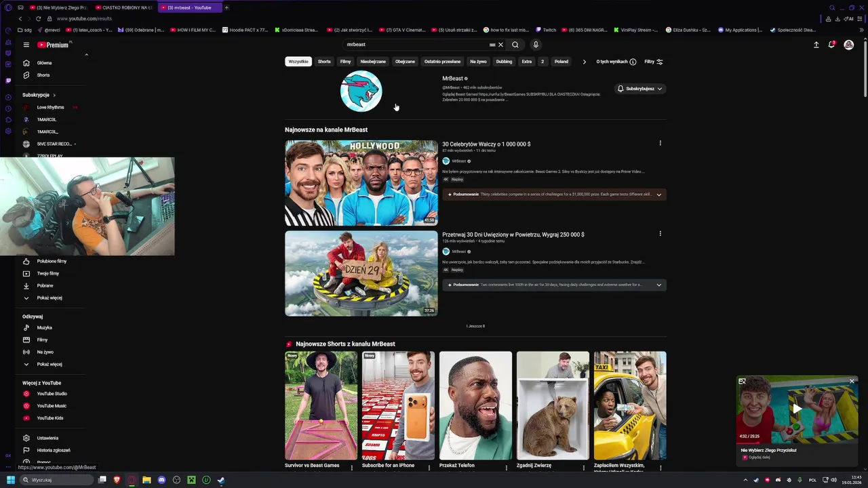
Task: Open YouTube Music from the sidebar
Action: pyautogui.click(x=52, y=406)
